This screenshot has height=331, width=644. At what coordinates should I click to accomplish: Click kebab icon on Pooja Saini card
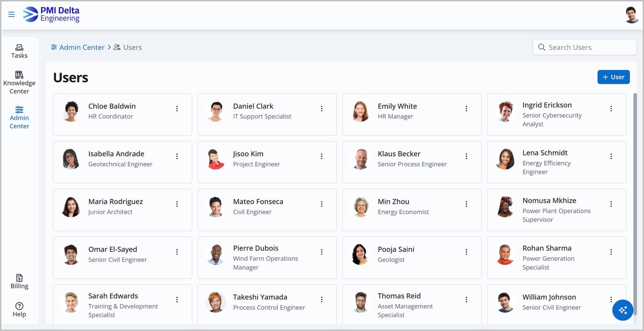(x=466, y=252)
